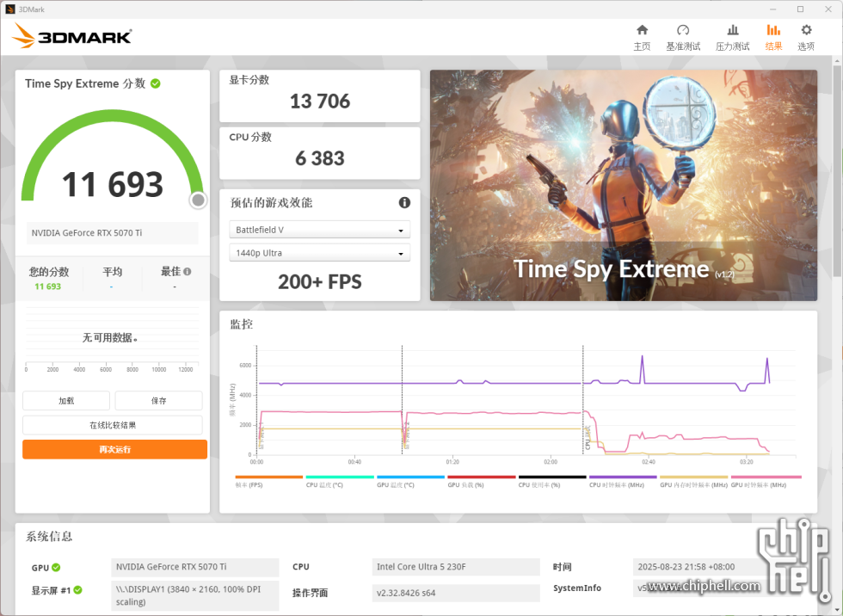This screenshot has height=616, width=843.
Task: Click the 系统信息 section heading
Action: tap(49, 537)
